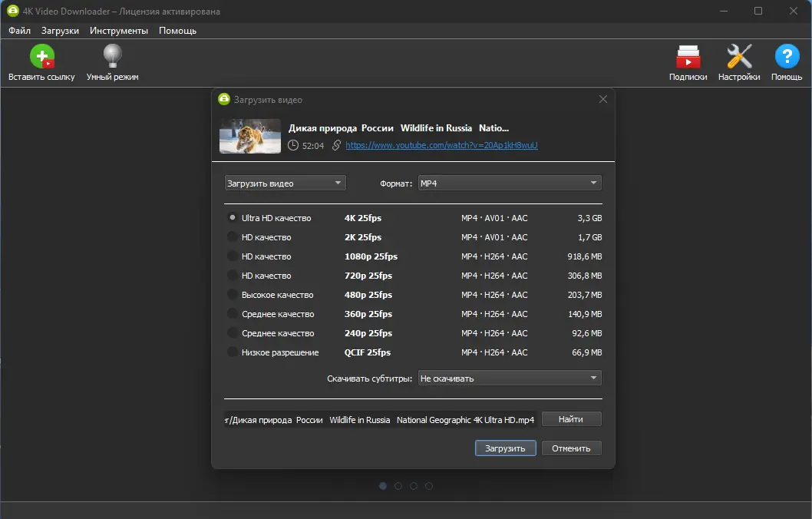Screen dimensions: 812x519
Task: Click the output file path field
Action: [x=380, y=419]
